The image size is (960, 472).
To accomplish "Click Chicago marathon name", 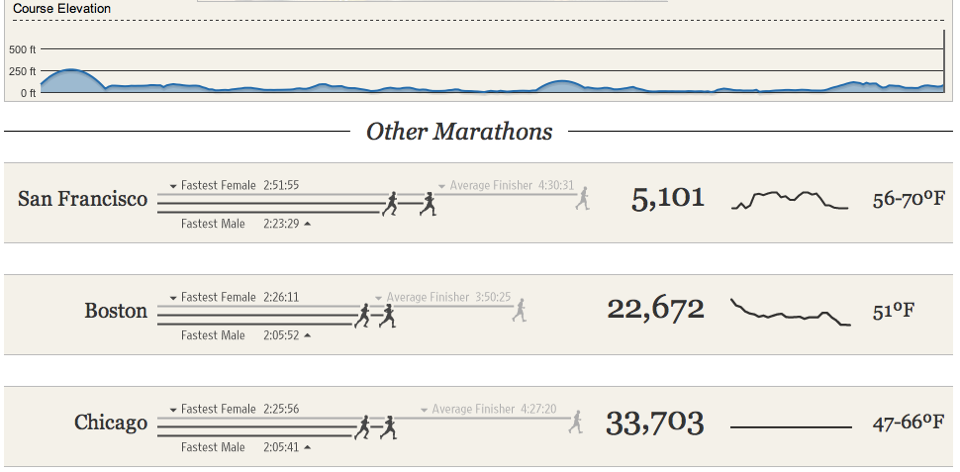I will (x=111, y=423).
